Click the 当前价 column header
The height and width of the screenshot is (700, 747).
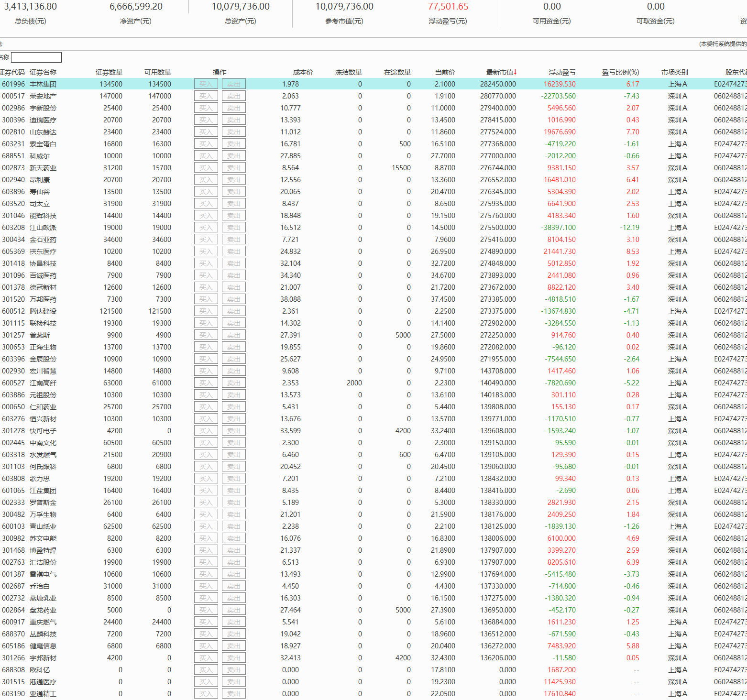(x=445, y=72)
